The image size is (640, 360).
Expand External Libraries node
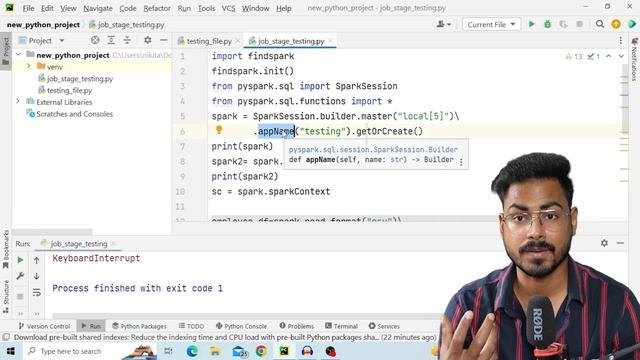pos(18,102)
